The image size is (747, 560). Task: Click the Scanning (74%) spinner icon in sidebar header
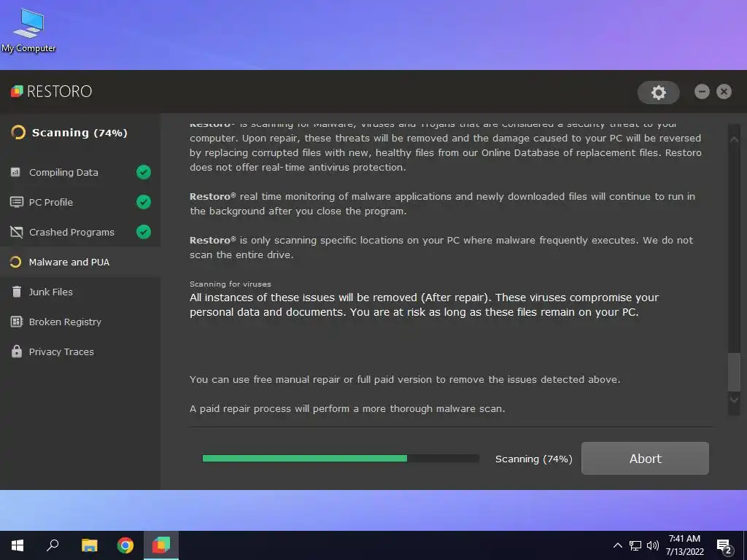coord(18,133)
